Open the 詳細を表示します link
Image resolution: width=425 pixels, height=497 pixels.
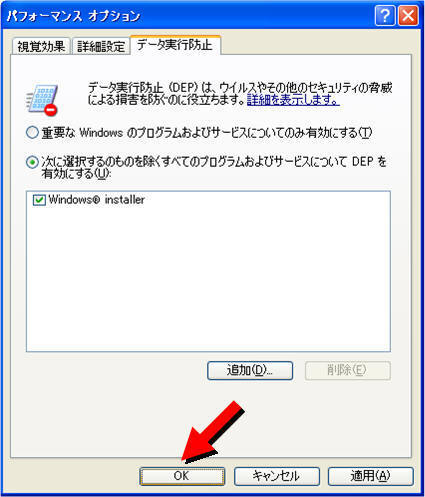coord(293,100)
